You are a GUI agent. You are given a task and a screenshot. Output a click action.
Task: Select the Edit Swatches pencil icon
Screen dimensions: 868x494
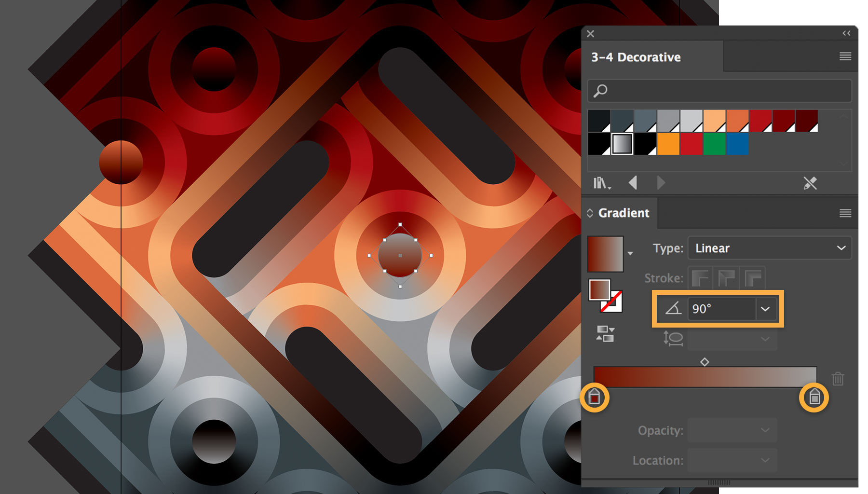[x=811, y=183]
